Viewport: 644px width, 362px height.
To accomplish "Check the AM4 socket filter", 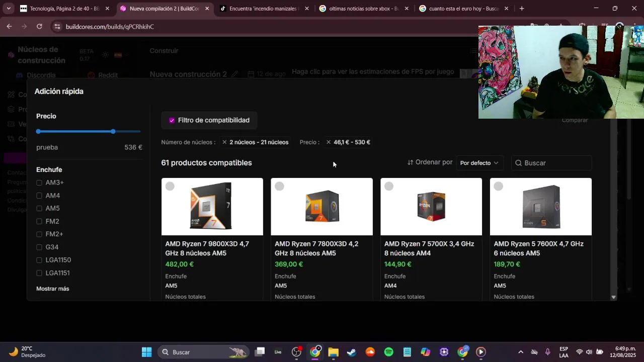I will pyautogui.click(x=39, y=196).
